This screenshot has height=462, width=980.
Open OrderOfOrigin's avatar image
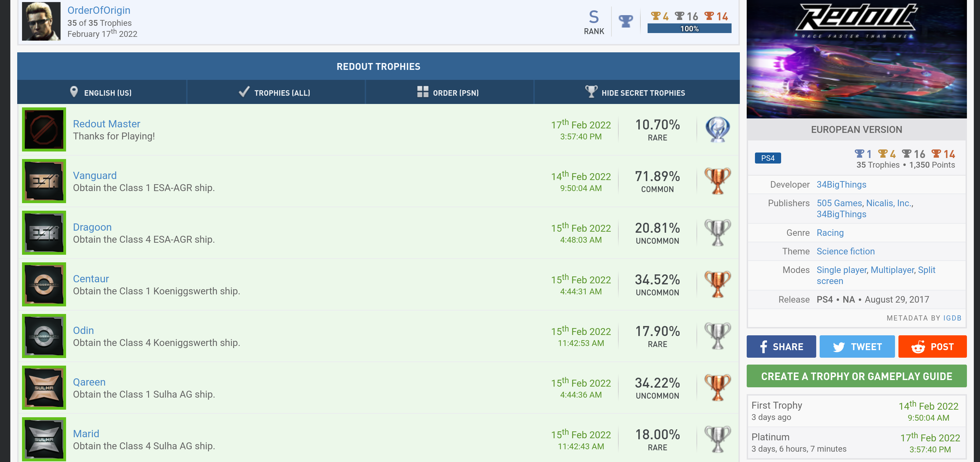click(41, 21)
